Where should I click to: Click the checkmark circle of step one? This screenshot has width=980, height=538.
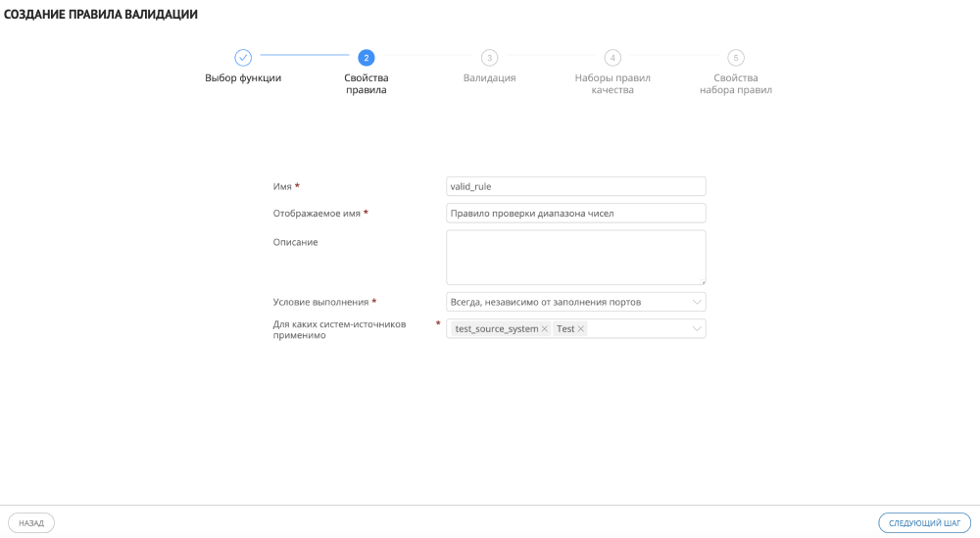click(244, 58)
